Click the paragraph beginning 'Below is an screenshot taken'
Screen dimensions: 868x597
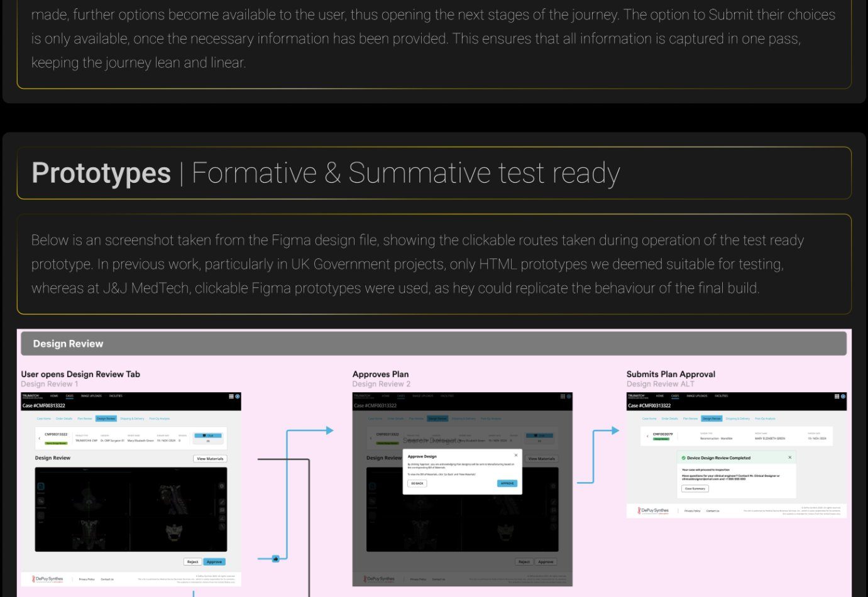[x=418, y=264]
